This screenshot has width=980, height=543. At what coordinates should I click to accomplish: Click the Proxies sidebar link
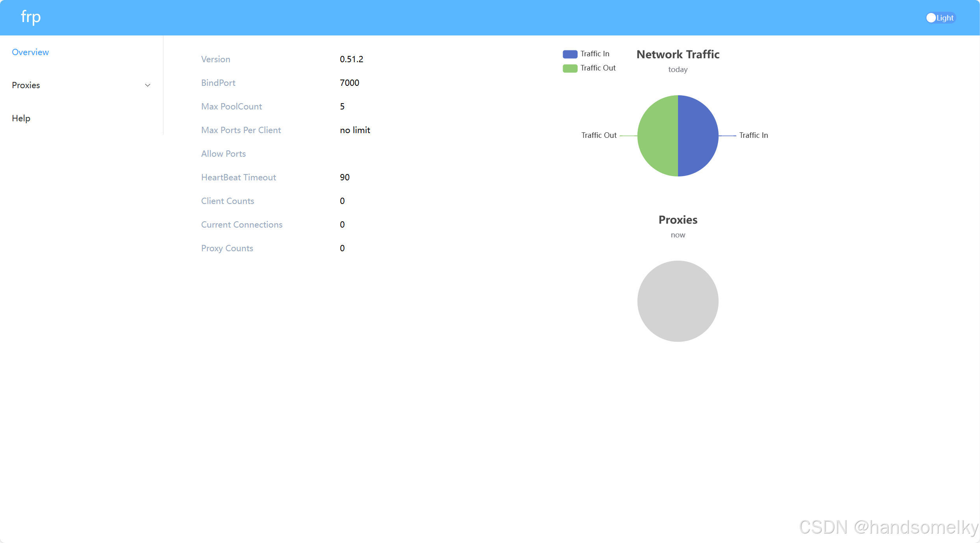[x=26, y=85]
